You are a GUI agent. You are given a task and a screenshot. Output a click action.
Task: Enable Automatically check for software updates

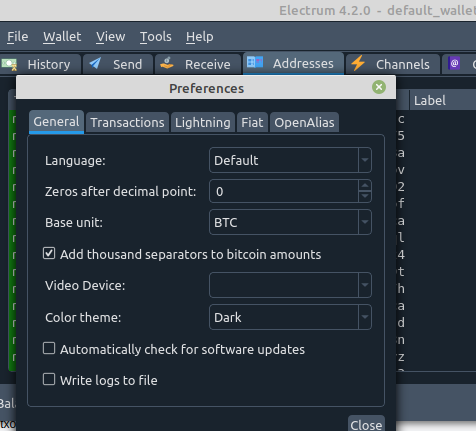point(49,348)
